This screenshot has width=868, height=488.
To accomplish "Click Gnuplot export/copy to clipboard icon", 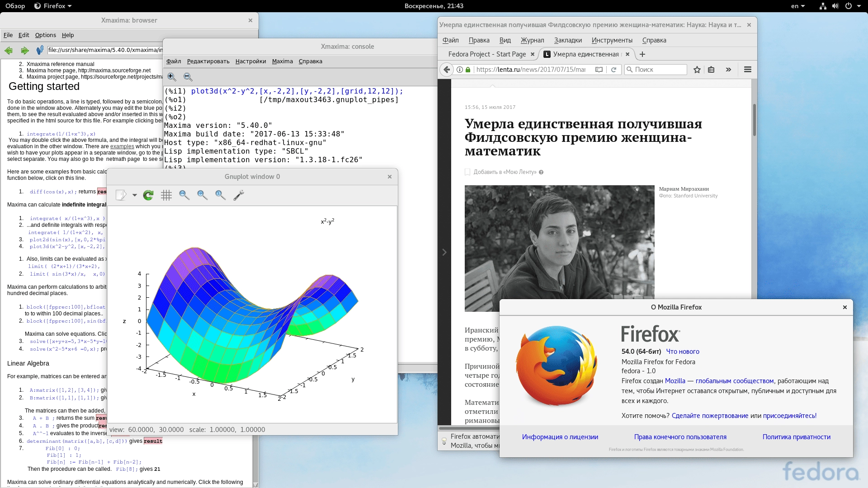I will [x=121, y=195].
